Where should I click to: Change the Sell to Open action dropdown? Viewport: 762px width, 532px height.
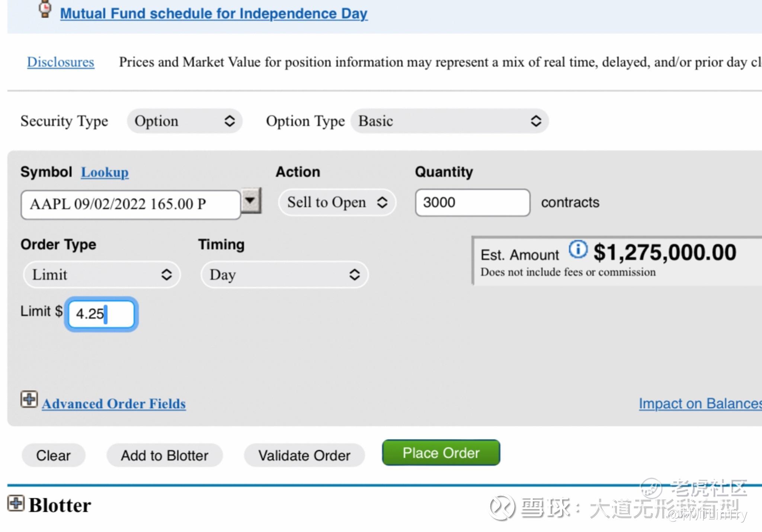pyautogui.click(x=337, y=203)
